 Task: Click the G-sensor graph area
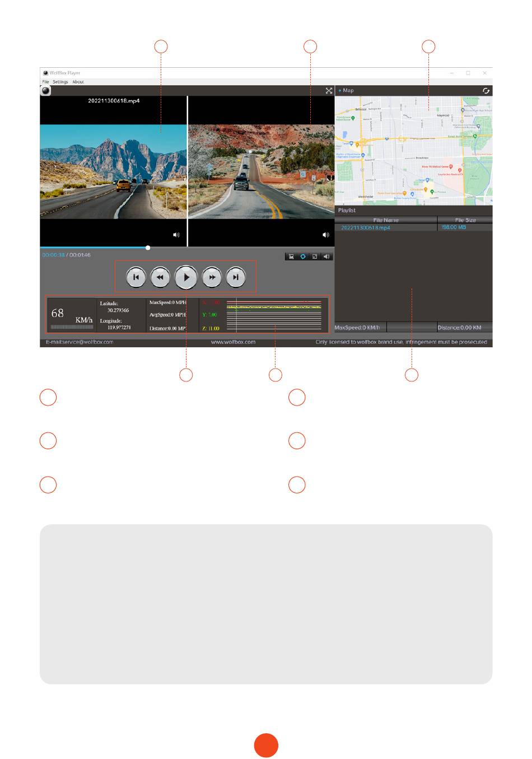274,315
